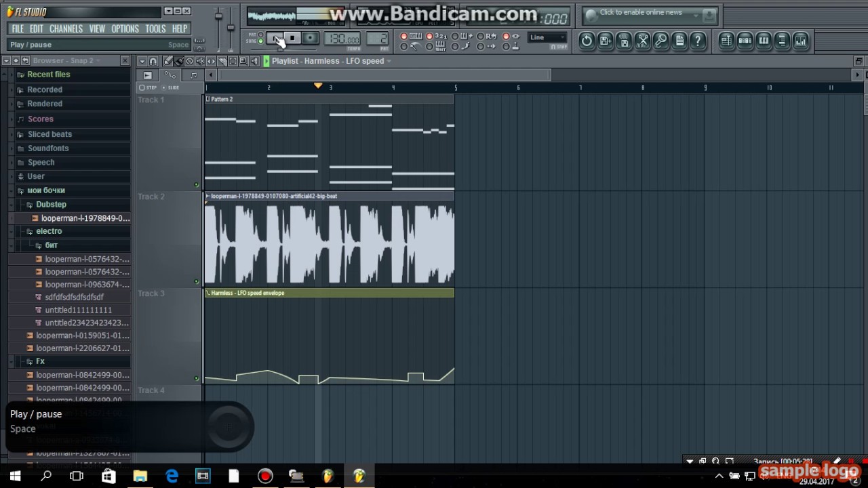The width and height of the screenshot is (868, 488).
Task: Click the undo history circular arrow icon
Action: 587,41
